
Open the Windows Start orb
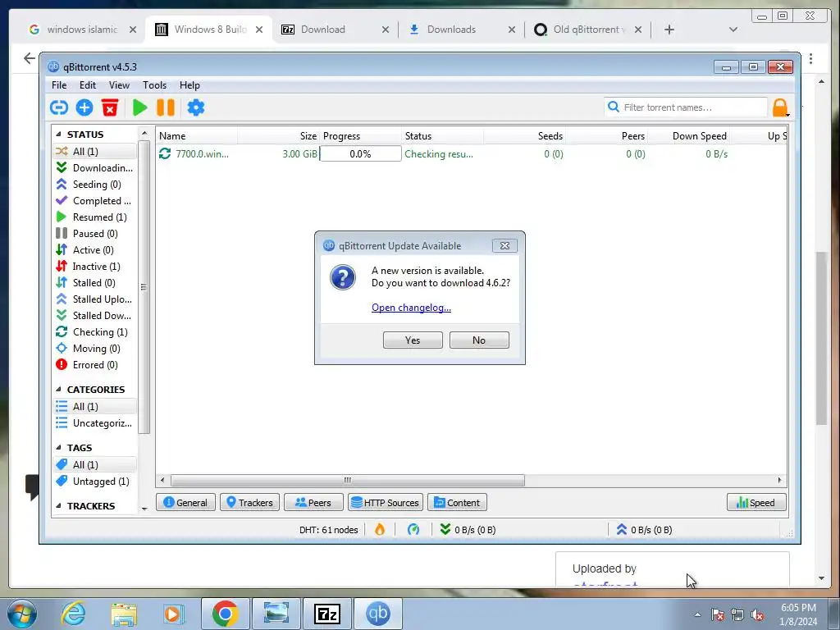click(22, 614)
